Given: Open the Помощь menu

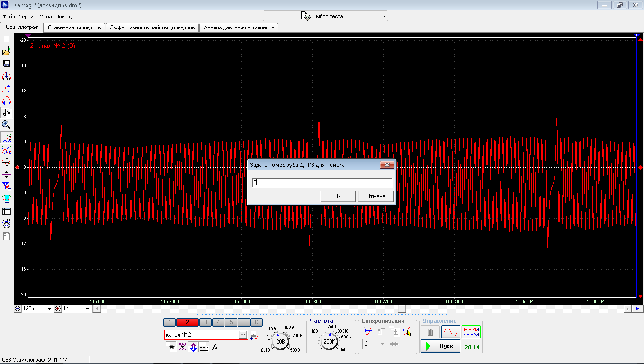Looking at the screenshot, I should (65, 17).
